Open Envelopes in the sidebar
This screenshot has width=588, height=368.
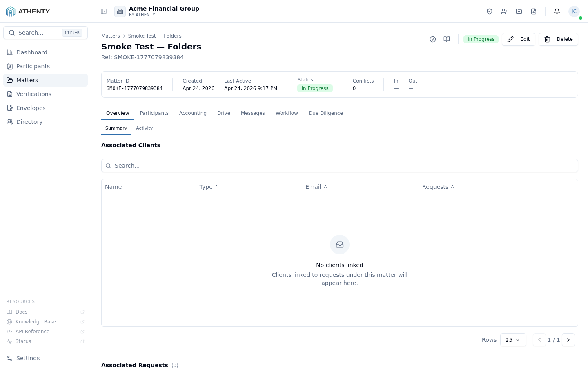click(45, 108)
